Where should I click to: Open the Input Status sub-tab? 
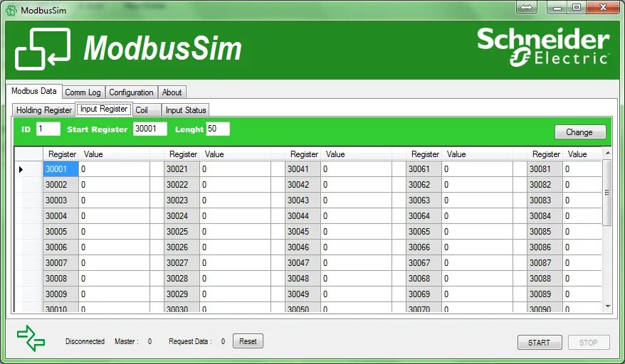pyautogui.click(x=185, y=110)
